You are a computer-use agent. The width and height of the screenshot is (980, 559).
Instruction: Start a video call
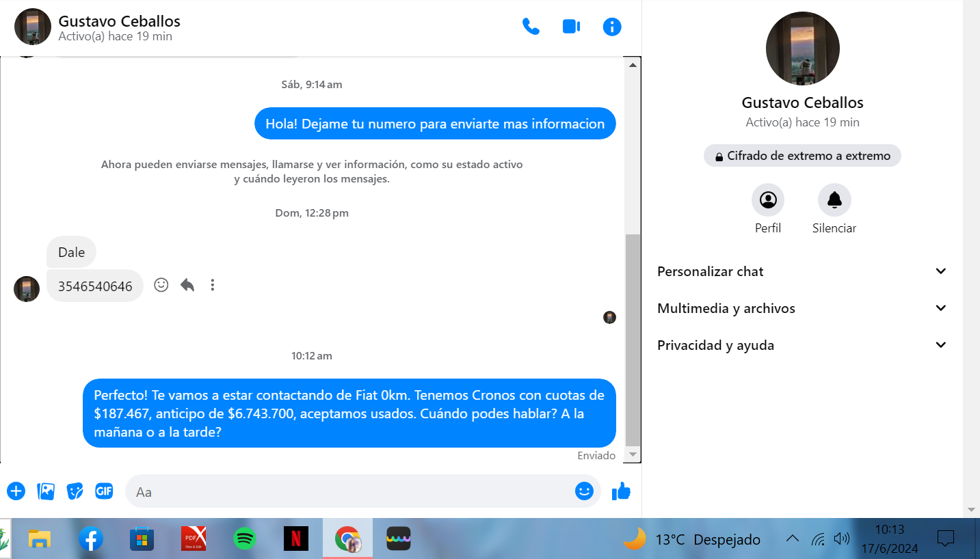coord(571,27)
